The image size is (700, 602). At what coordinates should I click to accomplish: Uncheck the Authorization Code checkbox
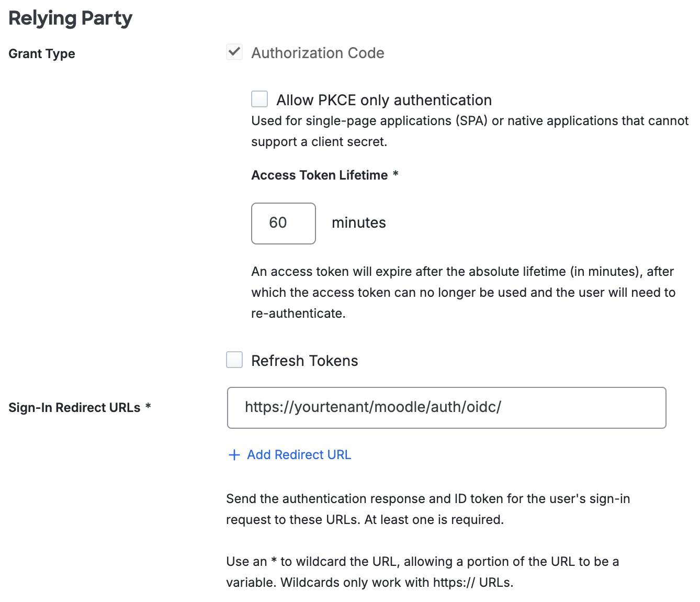234,52
